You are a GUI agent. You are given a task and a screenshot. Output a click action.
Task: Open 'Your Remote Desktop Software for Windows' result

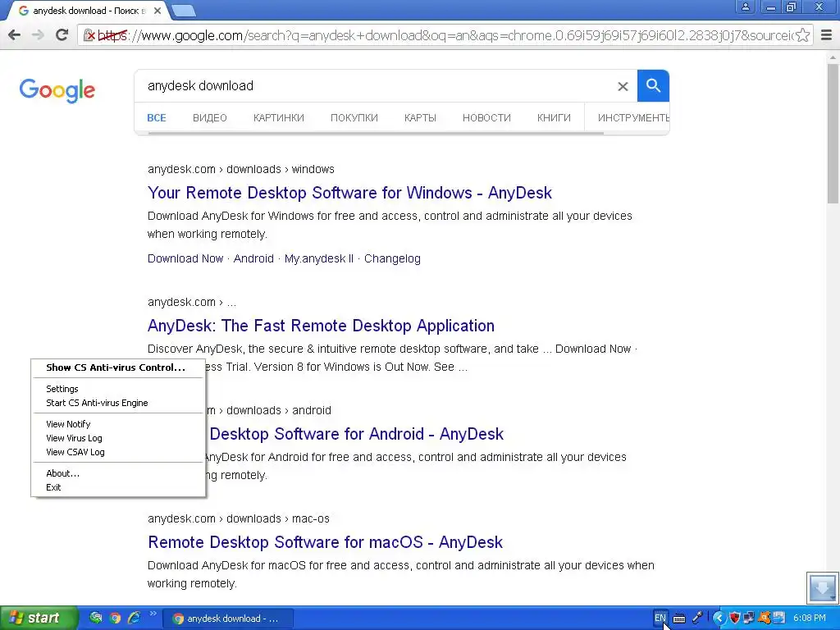pyautogui.click(x=349, y=193)
